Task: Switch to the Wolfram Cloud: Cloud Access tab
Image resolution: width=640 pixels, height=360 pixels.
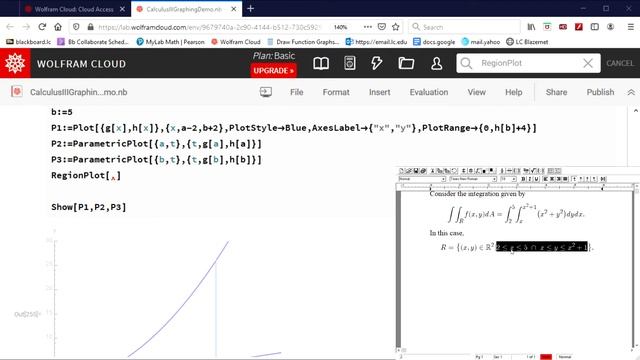Action: pos(74,9)
